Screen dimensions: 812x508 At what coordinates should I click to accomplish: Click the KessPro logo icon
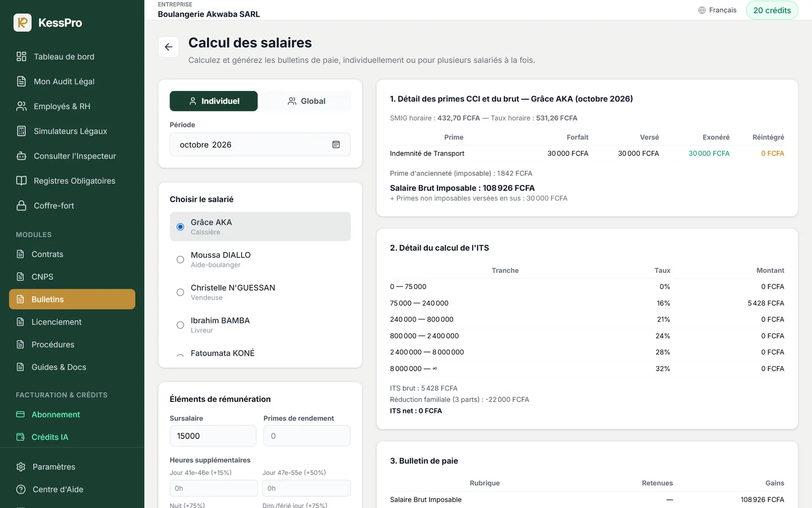coord(22,22)
